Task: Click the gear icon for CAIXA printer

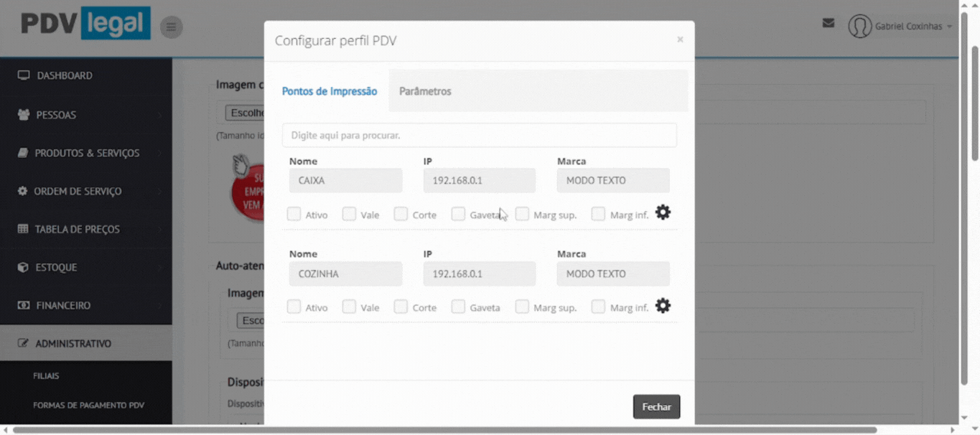Action: point(663,212)
